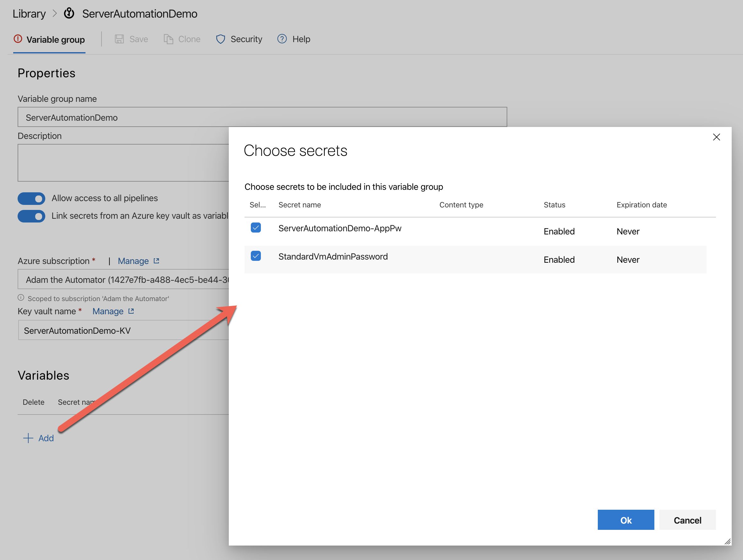Open the Security shield icon
Screen dimensions: 743x560
[220, 39]
